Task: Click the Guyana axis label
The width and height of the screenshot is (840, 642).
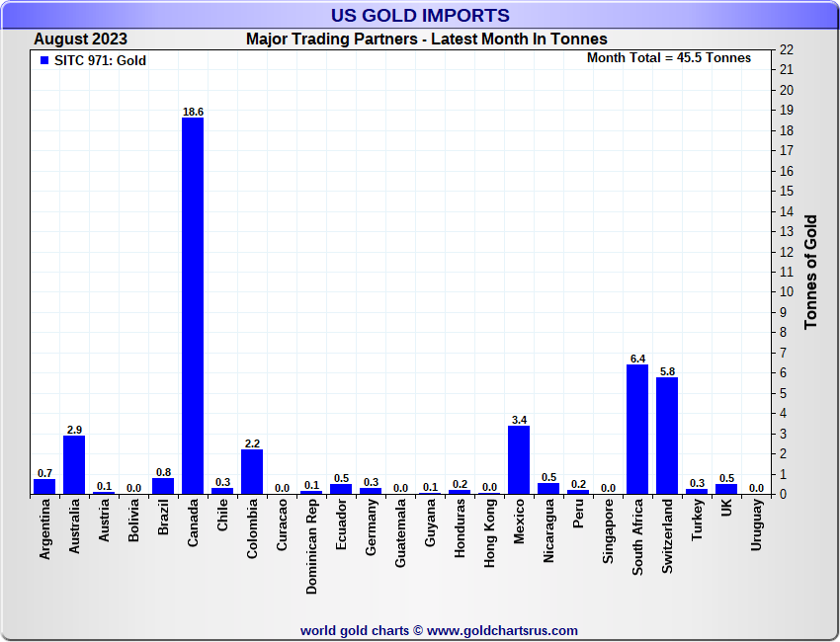Action: [x=430, y=523]
